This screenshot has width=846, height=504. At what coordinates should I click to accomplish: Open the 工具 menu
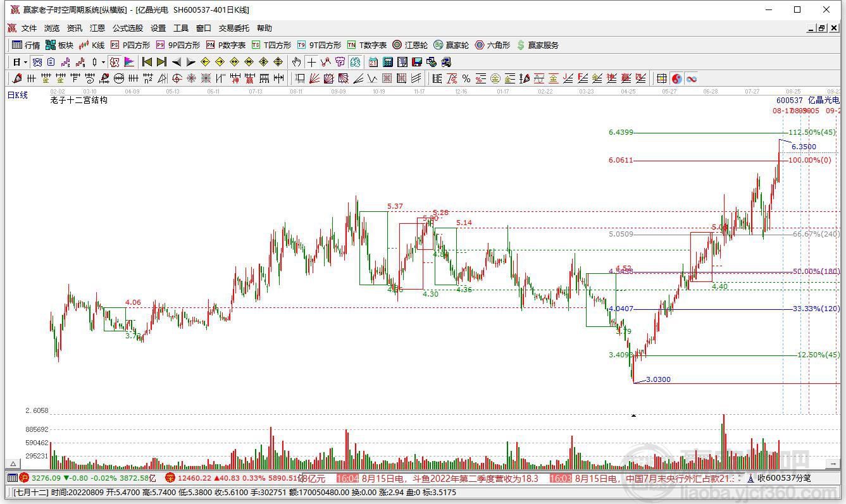point(181,28)
